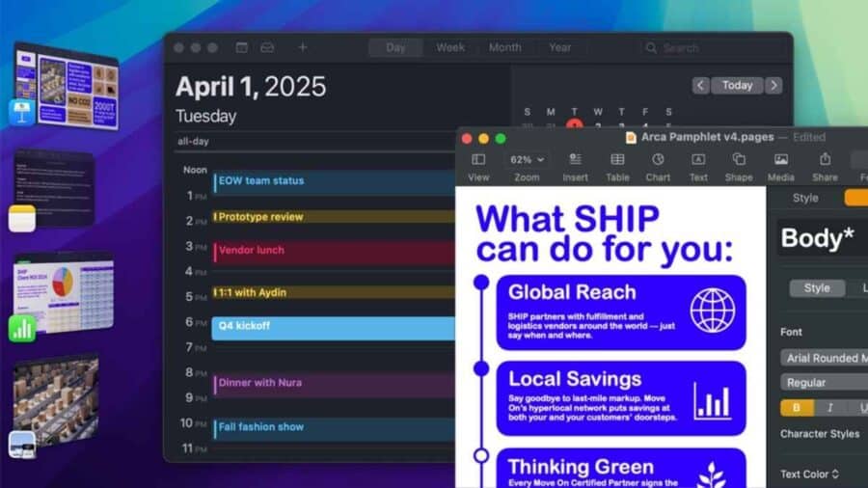Open the Body* paragraph style picker

823,238
